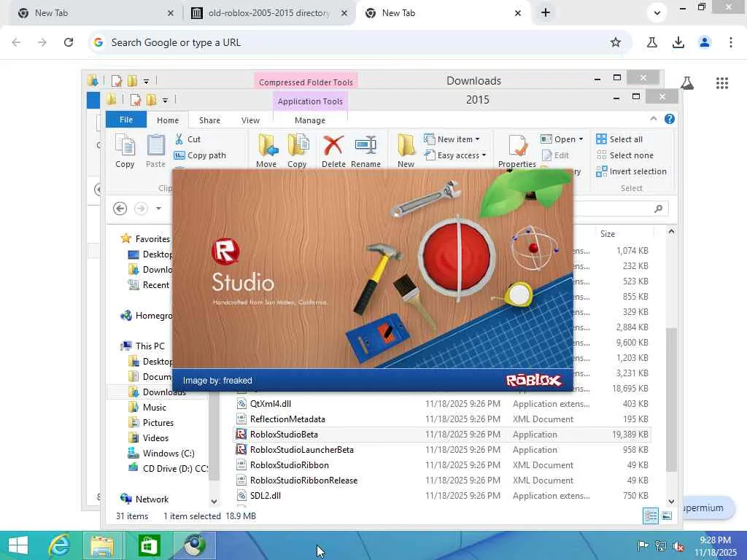Click the muted volume tray icon
This screenshot has height=560, width=747.
pyautogui.click(x=678, y=546)
